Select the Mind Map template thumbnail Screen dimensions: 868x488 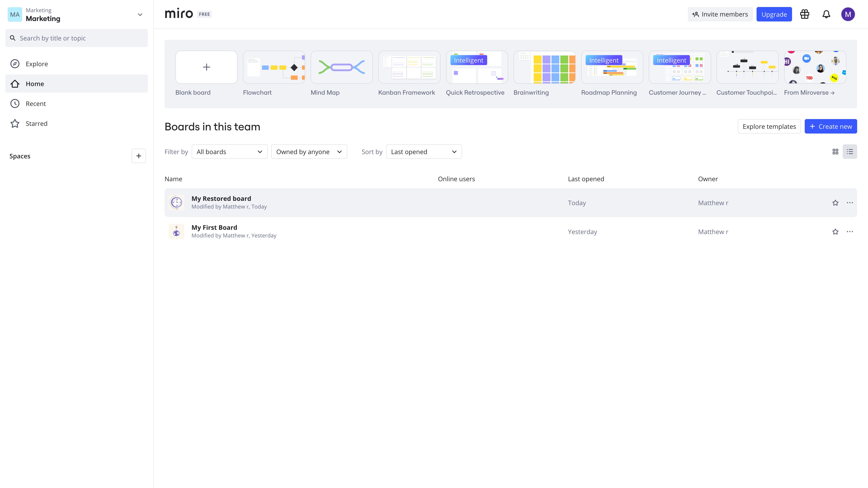tap(342, 67)
